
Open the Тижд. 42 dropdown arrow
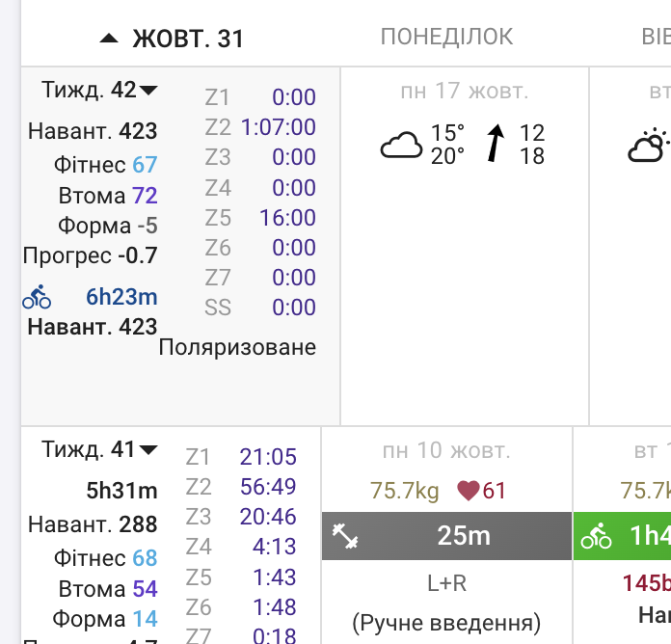click(x=148, y=91)
